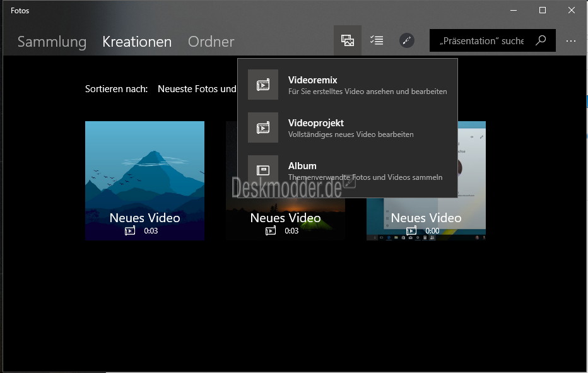The width and height of the screenshot is (588, 373).
Task: Click the Videoremix film icon
Action: pyautogui.click(x=263, y=85)
